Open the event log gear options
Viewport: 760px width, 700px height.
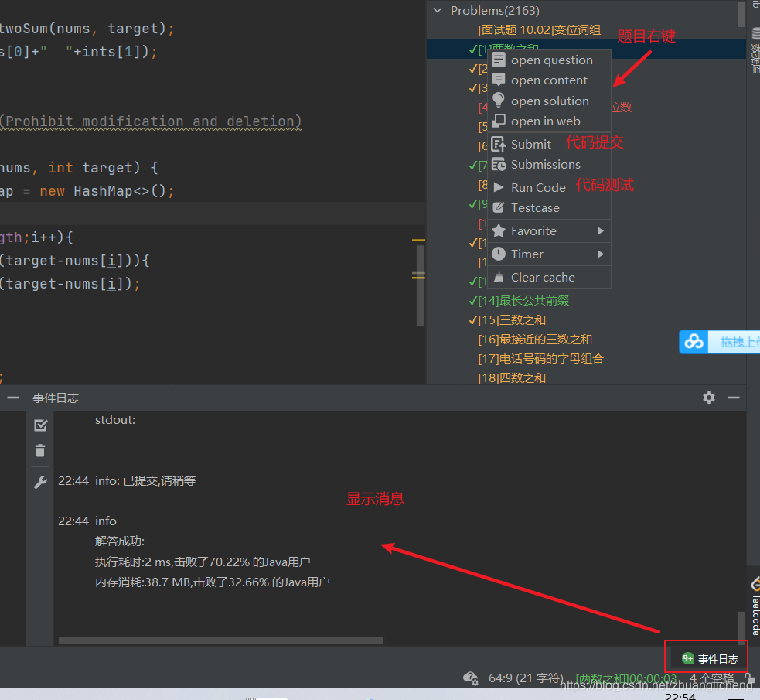(709, 398)
